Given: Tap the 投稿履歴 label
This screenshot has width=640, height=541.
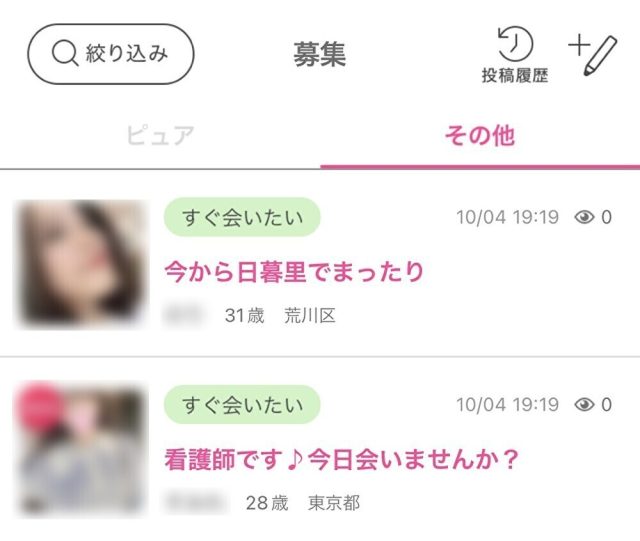Looking at the screenshot, I should pos(515,76).
